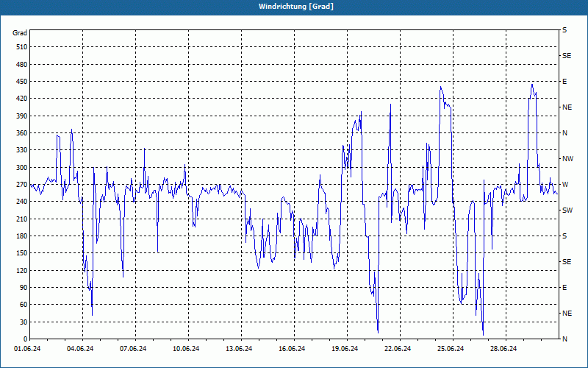Viewport: 588px width, 368px height.
Task: Click the 270 y-axis value
Action: 22,185
